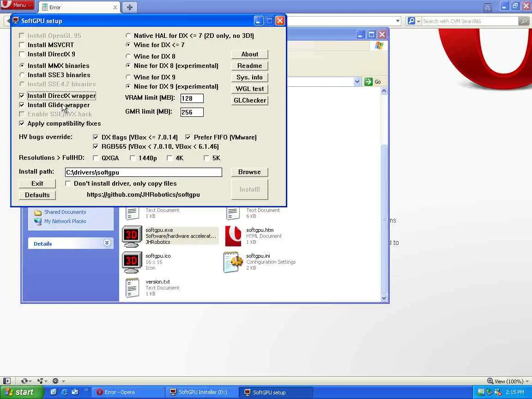The height and width of the screenshot is (399, 532).
Task: Select softgpu.htm Opera file icon
Action: [x=233, y=236]
